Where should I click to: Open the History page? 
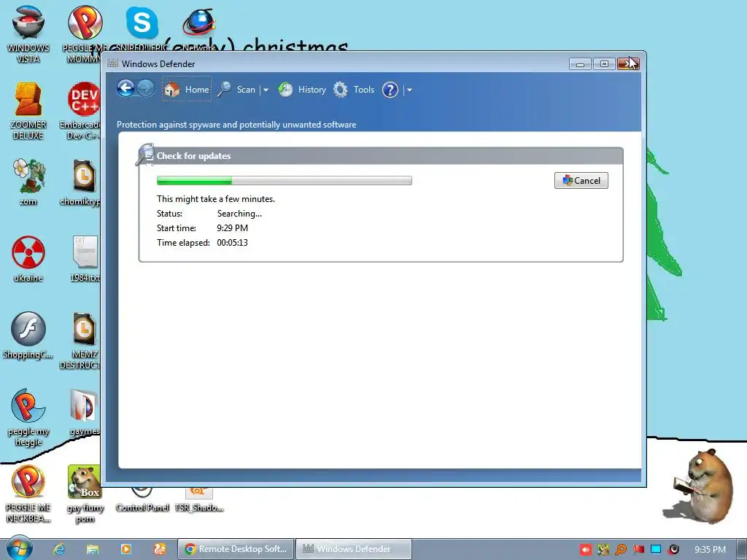click(302, 89)
